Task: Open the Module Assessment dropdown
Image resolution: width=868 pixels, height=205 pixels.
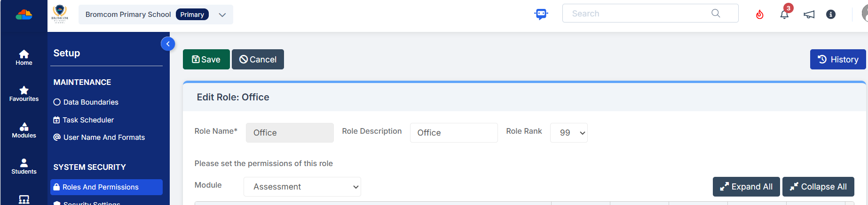Action: pyautogui.click(x=302, y=187)
